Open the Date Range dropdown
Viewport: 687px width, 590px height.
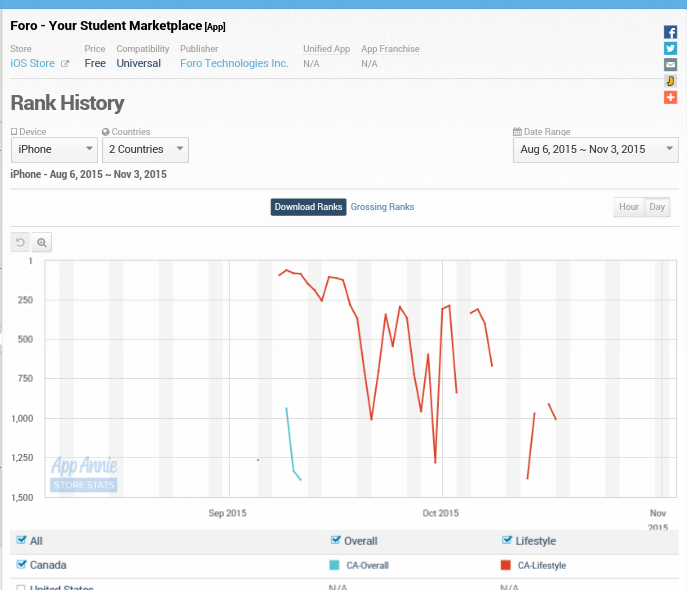pos(595,150)
